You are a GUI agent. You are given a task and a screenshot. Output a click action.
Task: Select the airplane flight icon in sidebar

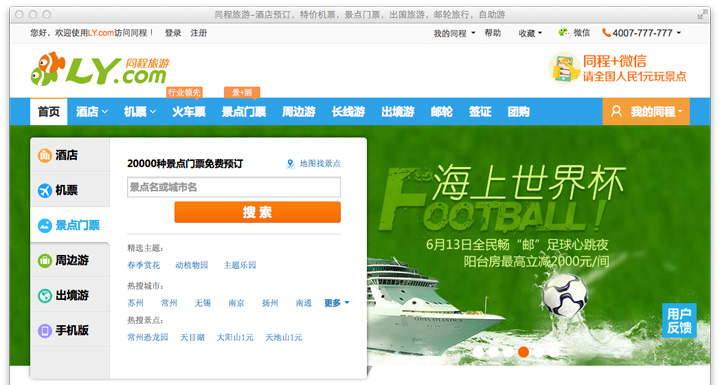coord(45,190)
